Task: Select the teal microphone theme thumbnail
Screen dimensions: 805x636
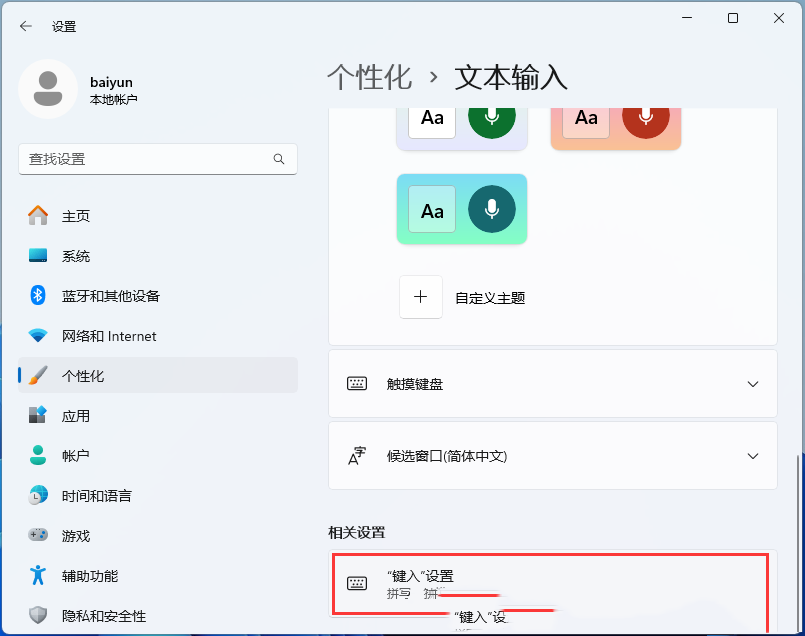Action: pos(462,209)
